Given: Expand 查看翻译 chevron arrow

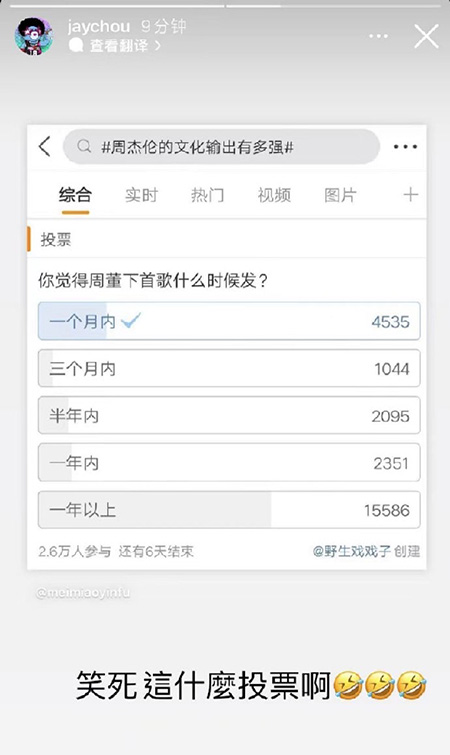Looking at the screenshot, I should coord(157,46).
